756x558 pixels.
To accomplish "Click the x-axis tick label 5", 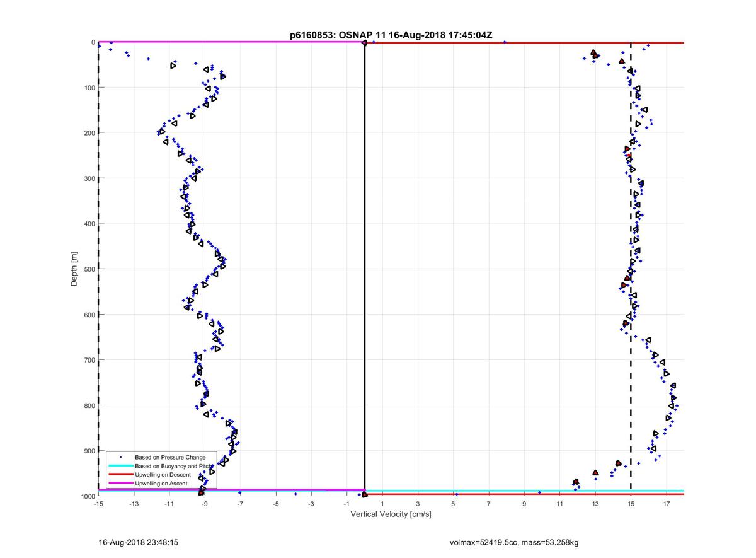I will pos(453,504).
